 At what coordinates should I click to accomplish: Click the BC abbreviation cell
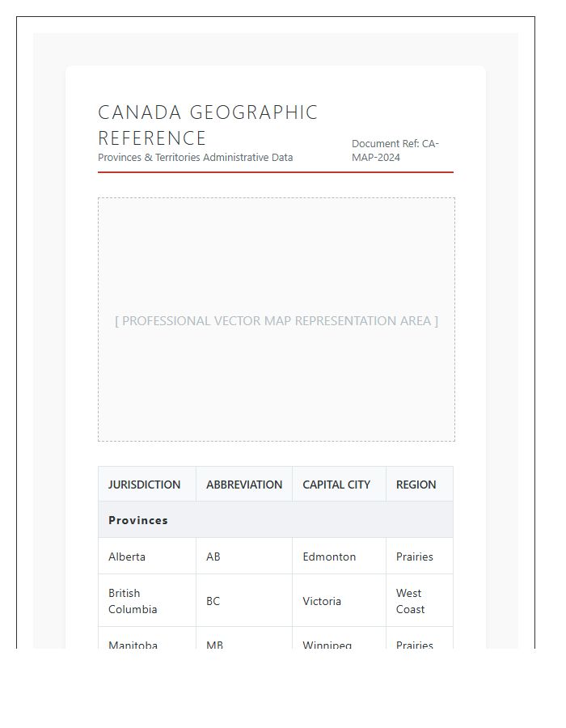coord(244,601)
